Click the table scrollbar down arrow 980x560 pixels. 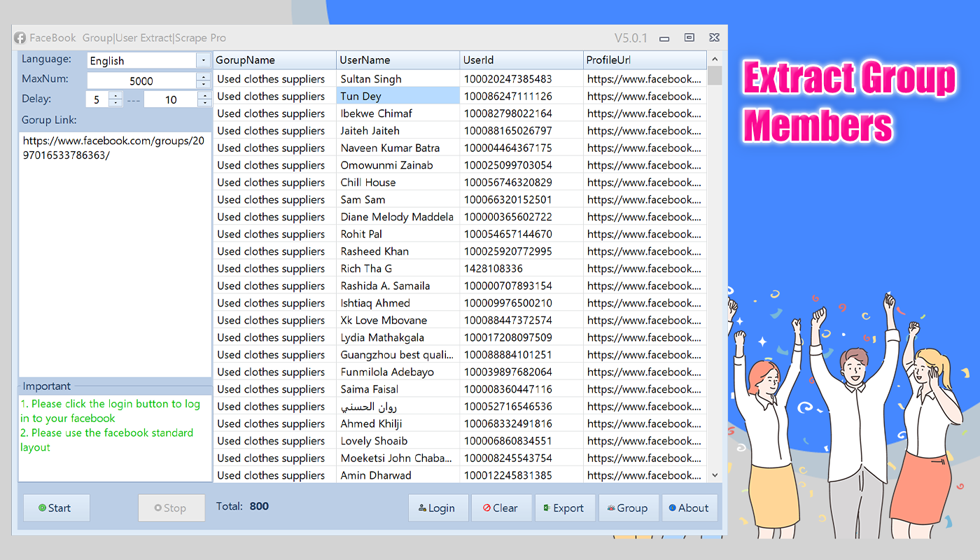715,475
